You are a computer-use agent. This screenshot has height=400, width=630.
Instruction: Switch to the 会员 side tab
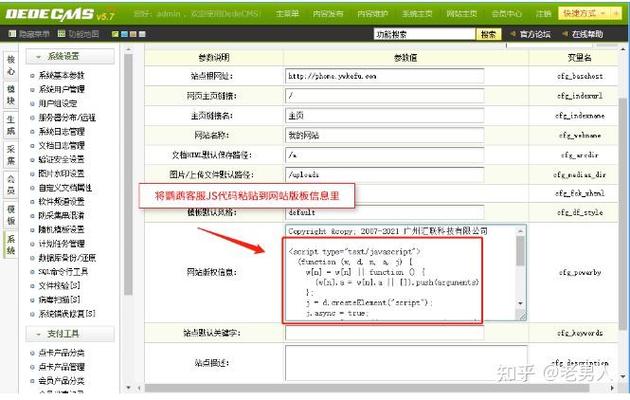(x=11, y=185)
